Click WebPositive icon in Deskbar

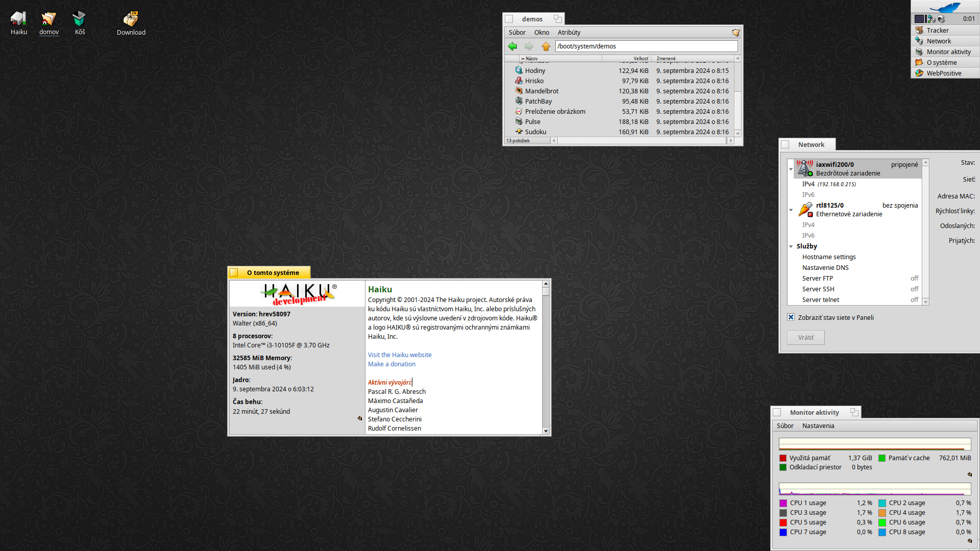point(919,73)
